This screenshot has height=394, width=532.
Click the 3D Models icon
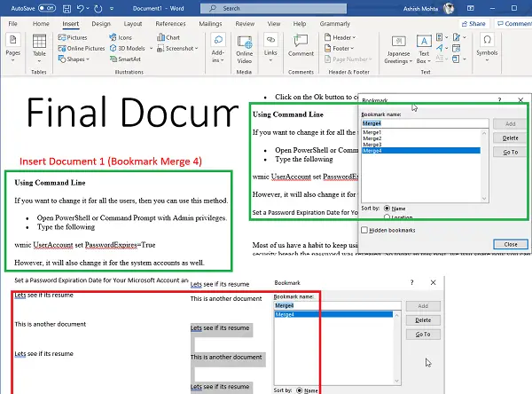[x=113, y=48]
